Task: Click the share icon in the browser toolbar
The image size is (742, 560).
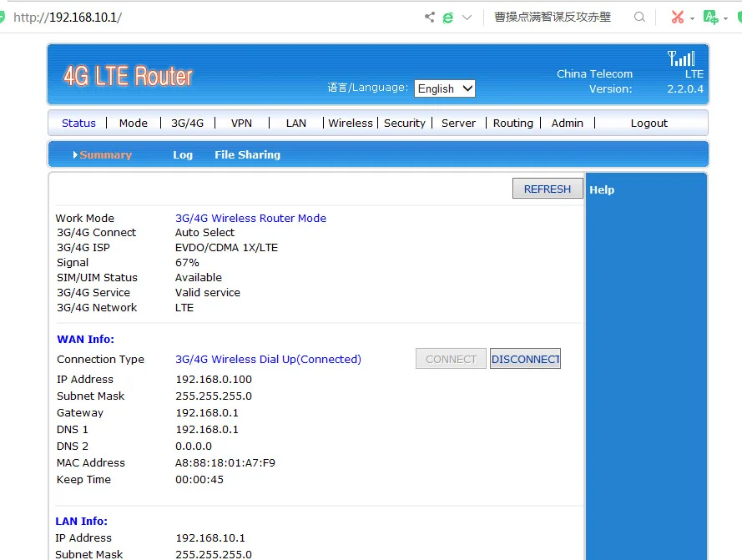Action: click(429, 16)
